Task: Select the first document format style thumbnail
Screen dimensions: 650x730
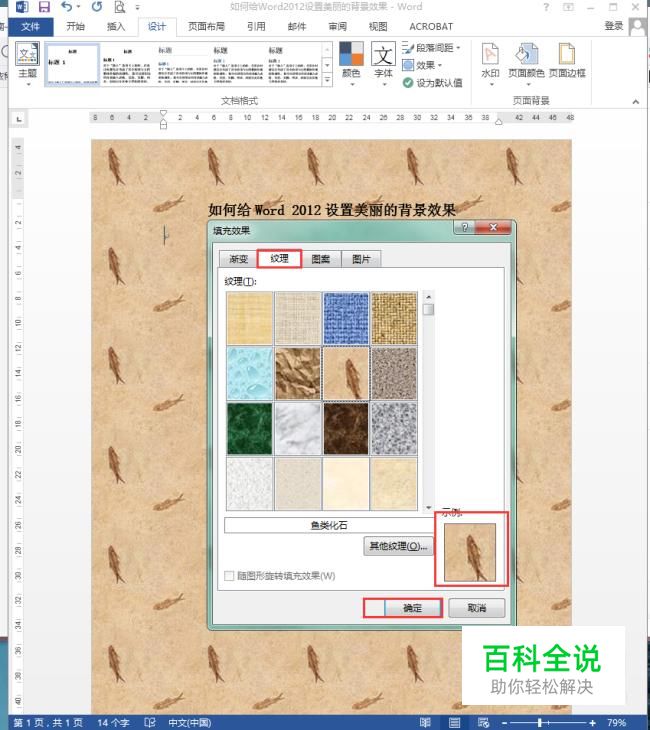Action: tap(72, 64)
